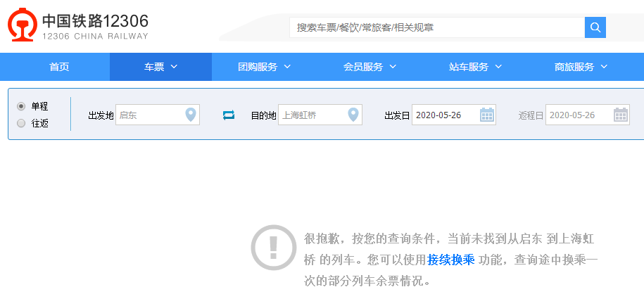Follow the 接续换乘 transfer link
Screen dimensions: 644x306
point(451,260)
